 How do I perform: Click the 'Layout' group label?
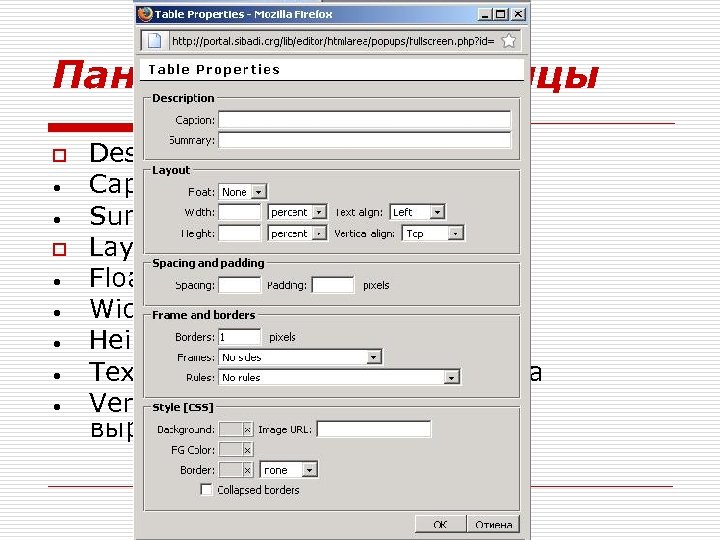(x=171, y=170)
